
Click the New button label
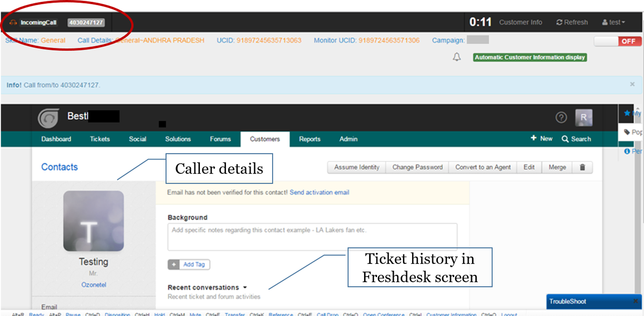[x=546, y=139]
